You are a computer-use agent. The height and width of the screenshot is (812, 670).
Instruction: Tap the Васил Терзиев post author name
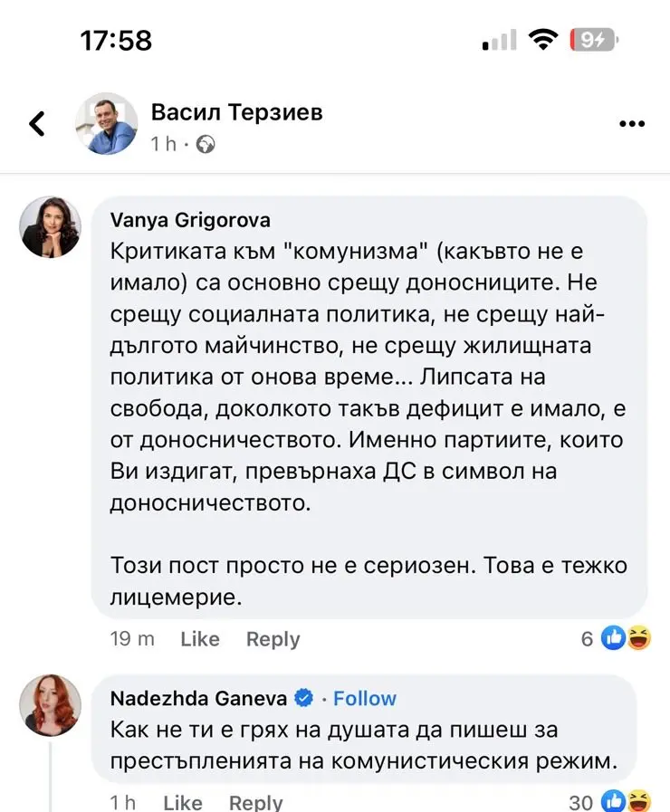[236, 112]
